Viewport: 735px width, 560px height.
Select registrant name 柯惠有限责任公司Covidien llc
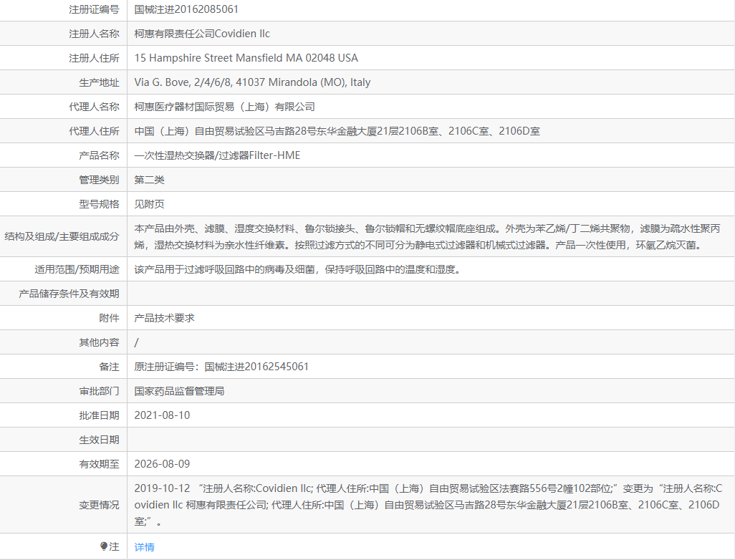coord(202,34)
